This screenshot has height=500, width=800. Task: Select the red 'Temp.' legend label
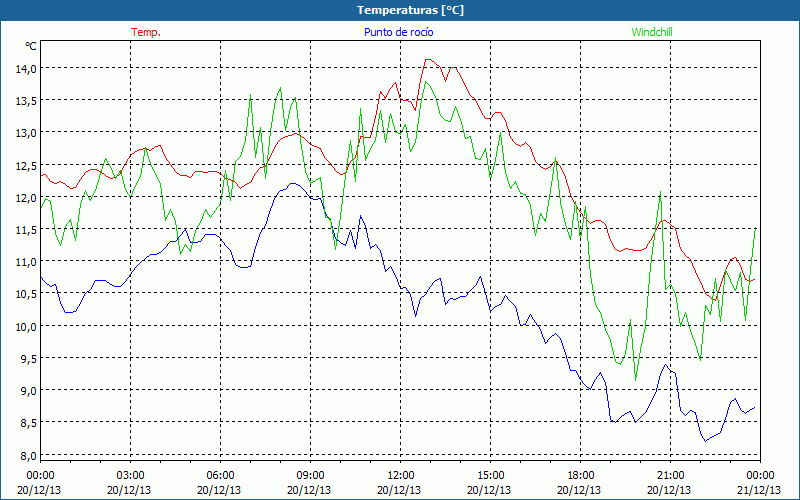click(146, 32)
